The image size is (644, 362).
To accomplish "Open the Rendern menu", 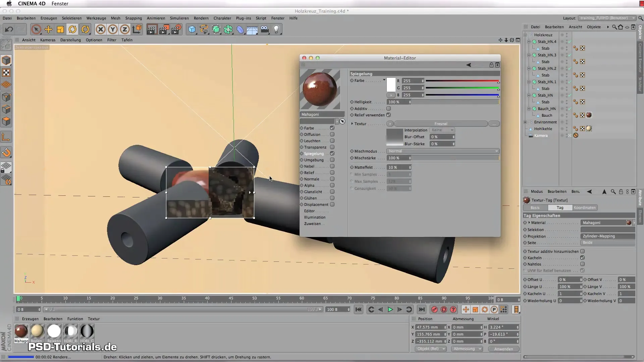I will pos(201,18).
